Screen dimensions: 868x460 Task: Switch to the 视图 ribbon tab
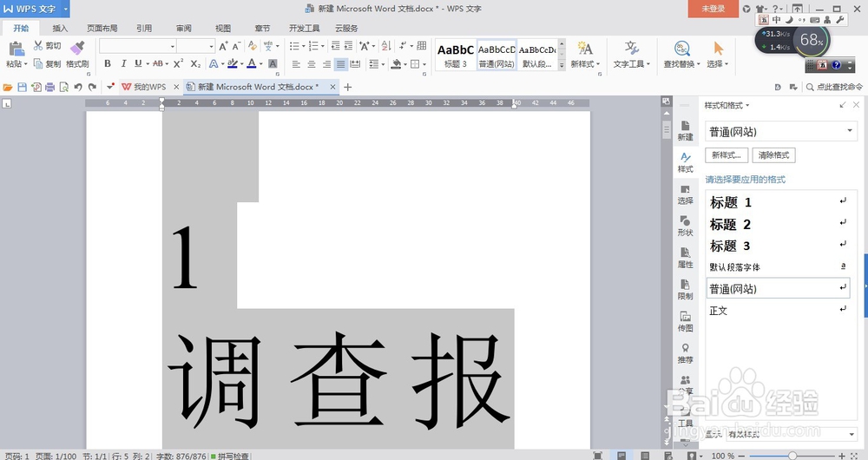click(223, 29)
